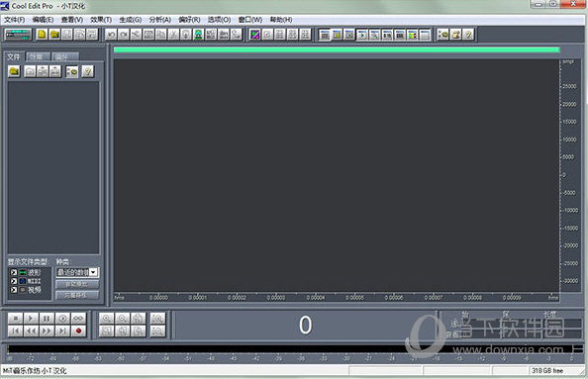Click the Rewind double-arrow button
588x379 pixels.
(31, 332)
